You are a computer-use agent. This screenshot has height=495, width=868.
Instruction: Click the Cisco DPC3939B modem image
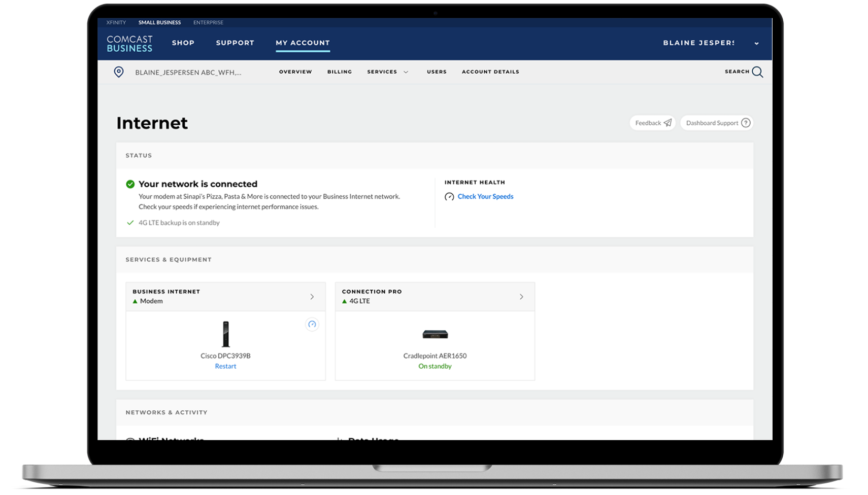(x=226, y=334)
